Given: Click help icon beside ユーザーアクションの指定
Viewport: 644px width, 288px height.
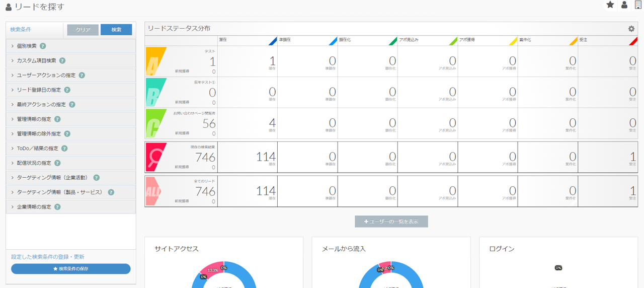Looking at the screenshot, I should tap(82, 75).
